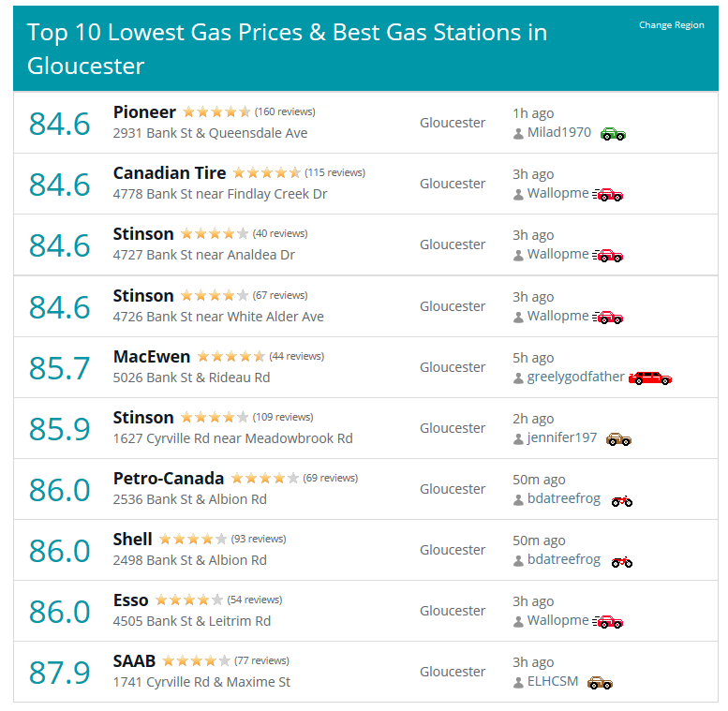The height and width of the screenshot is (711, 728).
Task: Open the Canadian Tire station listing
Action: pos(170,172)
